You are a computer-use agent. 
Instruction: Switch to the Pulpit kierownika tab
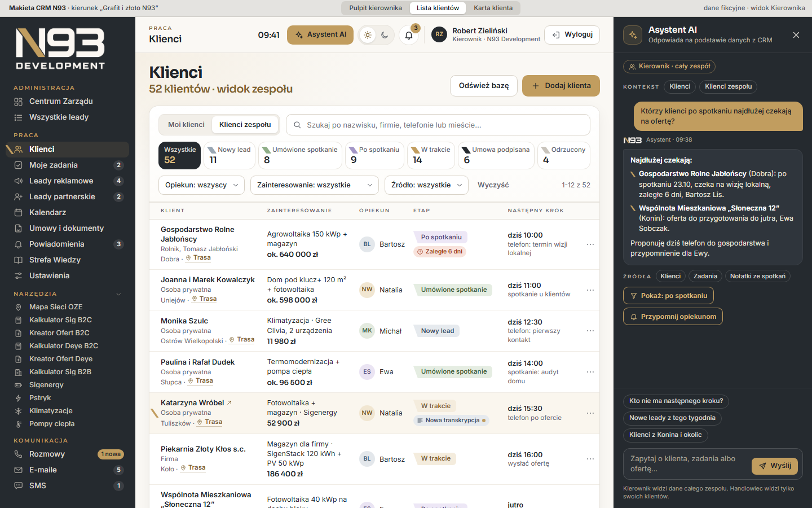[x=376, y=8]
